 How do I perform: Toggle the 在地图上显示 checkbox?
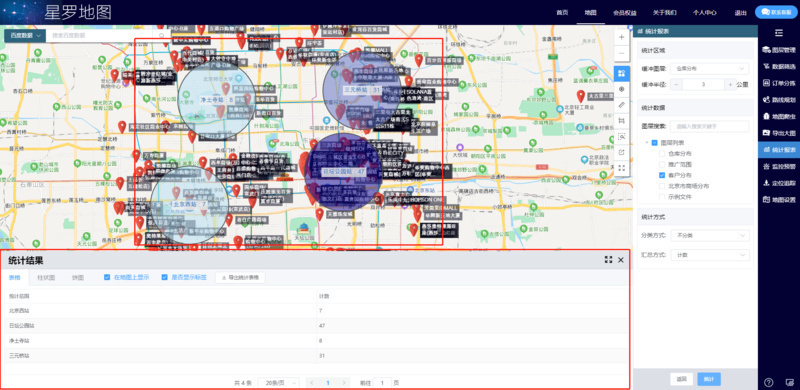(x=107, y=278)
